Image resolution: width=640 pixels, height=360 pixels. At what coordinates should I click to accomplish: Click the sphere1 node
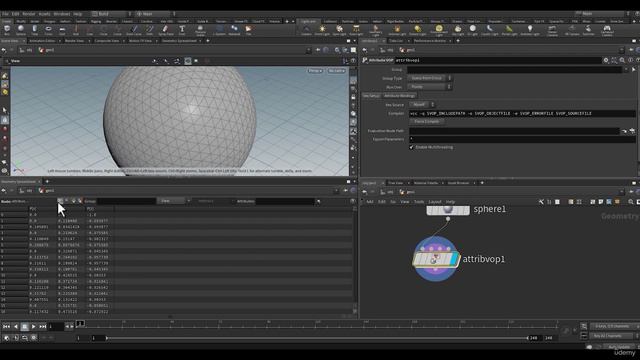pyautogui.click(x=448, y=209)
